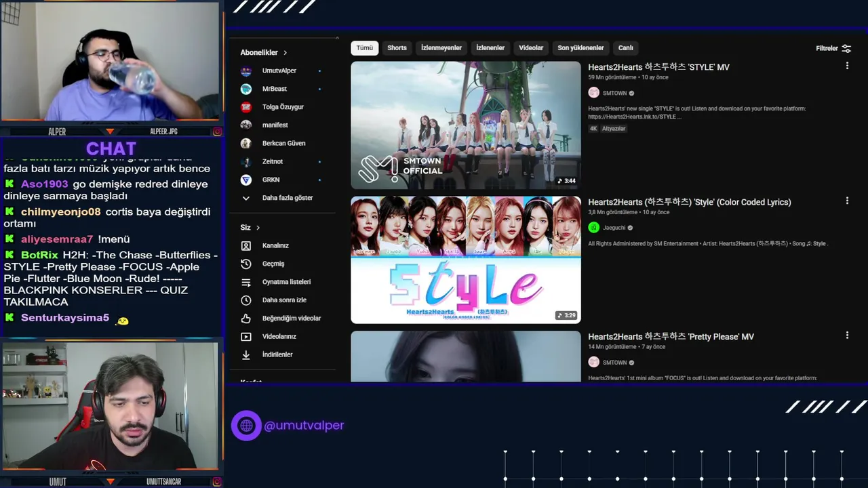Open more options for STYLE MV video
This screenshot has width=868, height=488.
(847, 66)
